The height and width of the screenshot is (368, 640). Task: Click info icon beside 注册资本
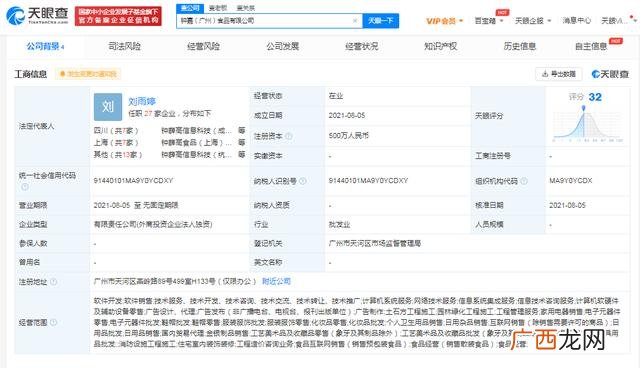[x=289, y=136]
